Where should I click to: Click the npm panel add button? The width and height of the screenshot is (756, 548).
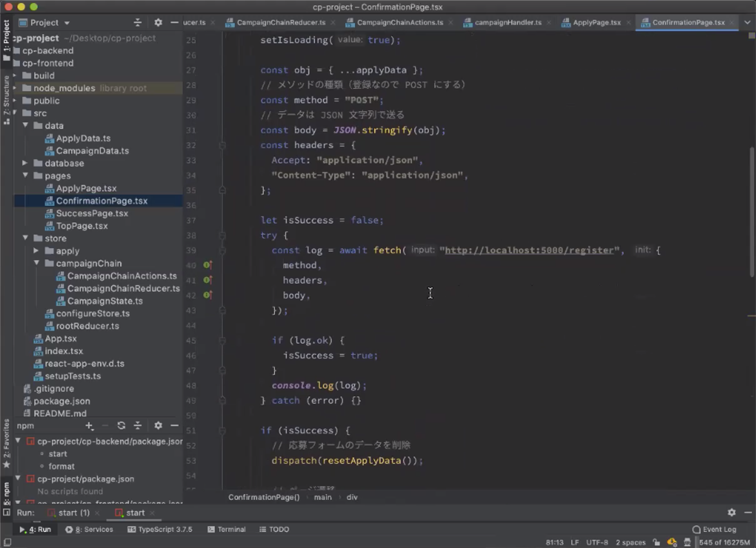click(x=89, y=426)
